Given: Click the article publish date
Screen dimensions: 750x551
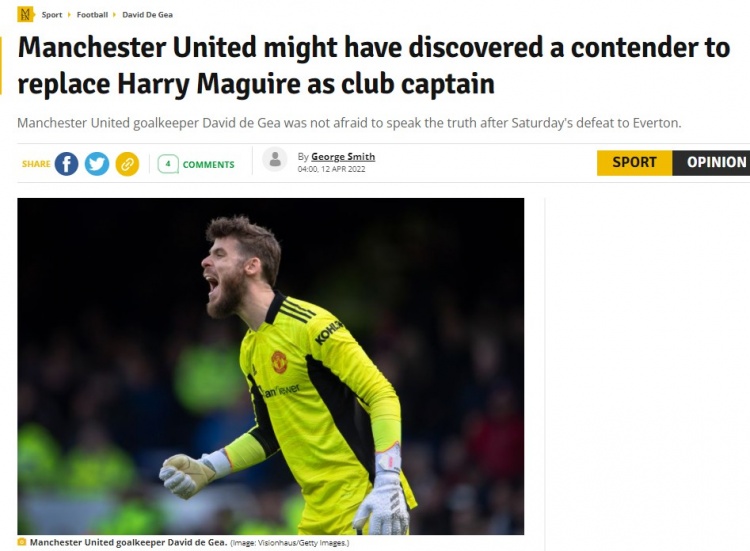Looking at the screenshot, I should point(331,169).
